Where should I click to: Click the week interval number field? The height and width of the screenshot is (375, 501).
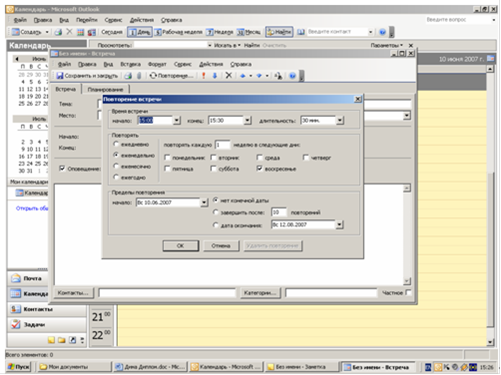pos(222,145)
